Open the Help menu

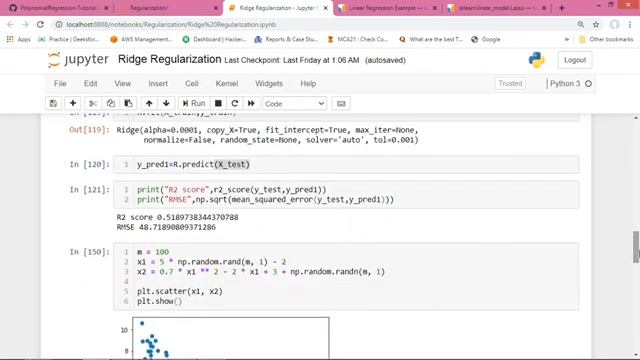tap(308, 84)
